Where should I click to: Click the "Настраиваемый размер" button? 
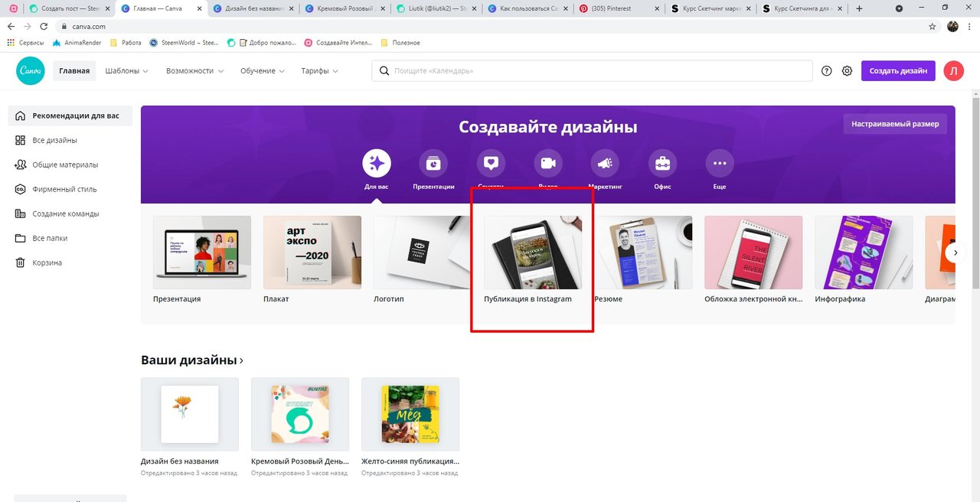pos(895,124)
